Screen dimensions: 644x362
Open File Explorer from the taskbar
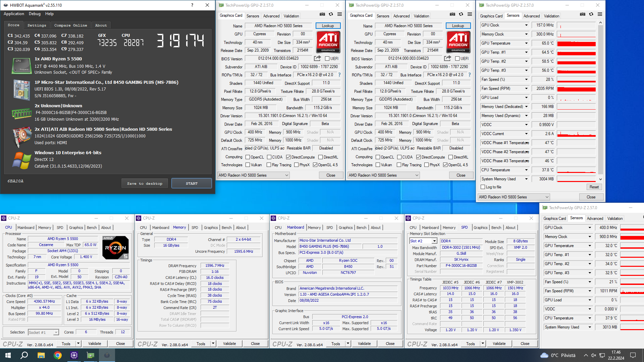41,355
